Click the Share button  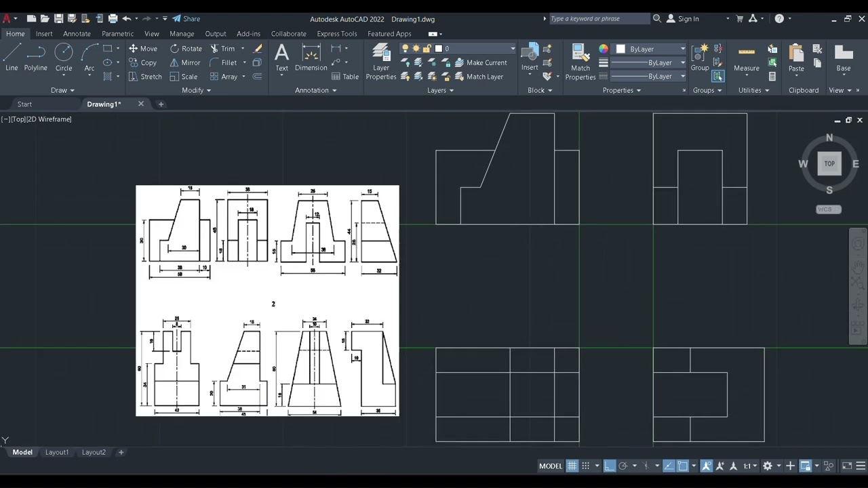tap(186, 19)
